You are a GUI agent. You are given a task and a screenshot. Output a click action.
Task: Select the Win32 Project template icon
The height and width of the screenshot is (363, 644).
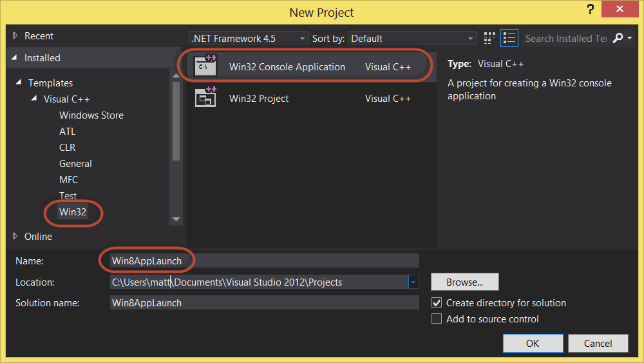205,97
